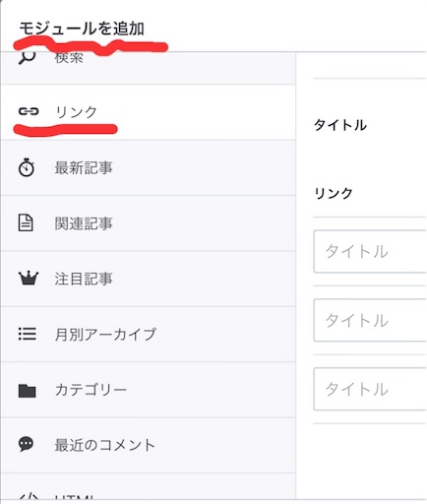Select the chain link icon
The height and width of the screenshot is (504, 427).
[29, 111]
